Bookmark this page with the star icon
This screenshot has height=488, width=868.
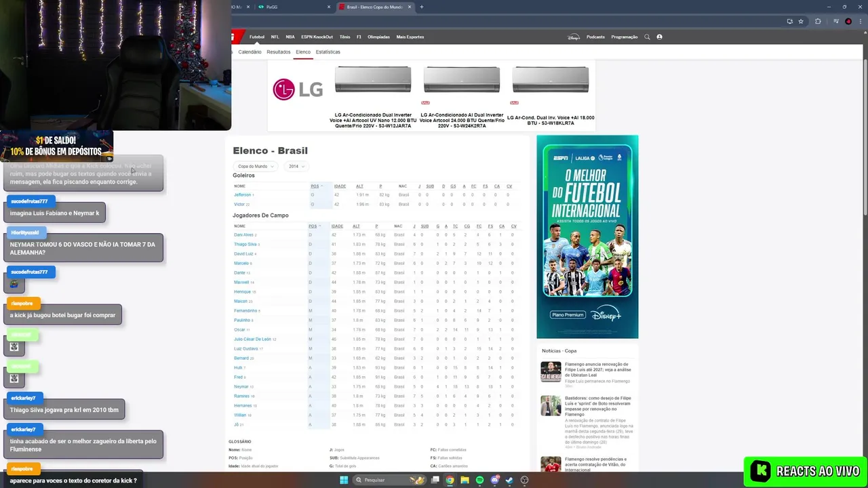point(801,21)
